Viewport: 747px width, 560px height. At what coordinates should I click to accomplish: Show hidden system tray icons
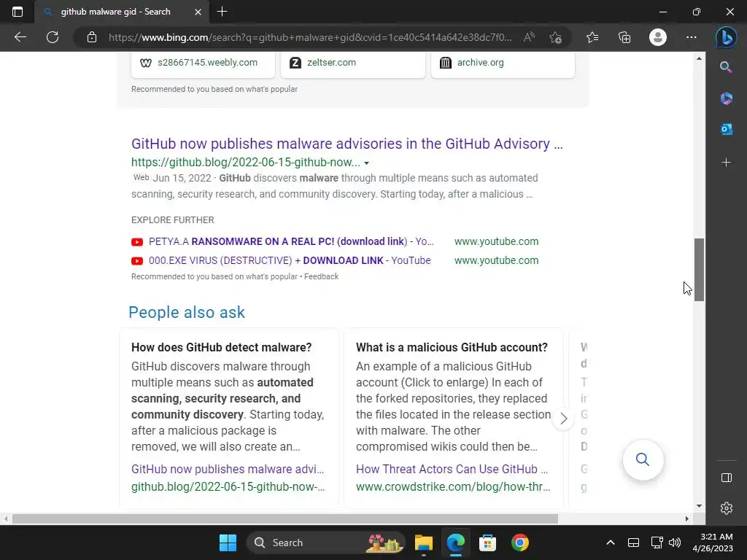611,542
